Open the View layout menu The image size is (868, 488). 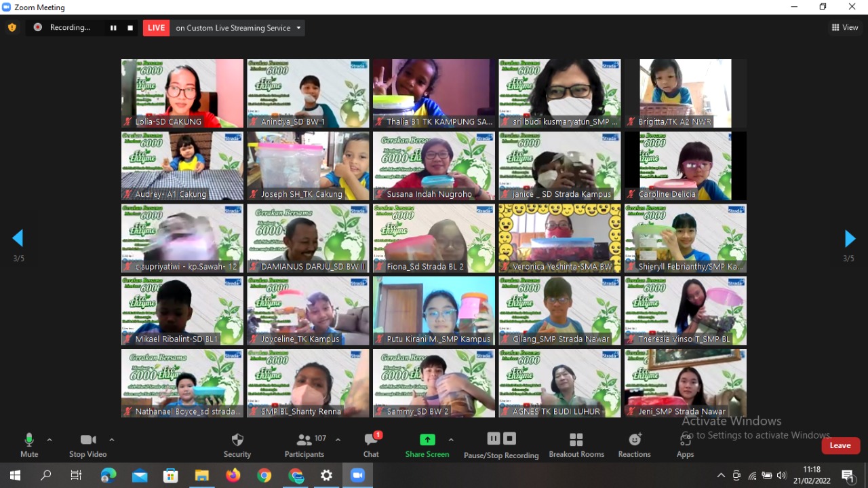pyautogui.click(x=845, y=28)
